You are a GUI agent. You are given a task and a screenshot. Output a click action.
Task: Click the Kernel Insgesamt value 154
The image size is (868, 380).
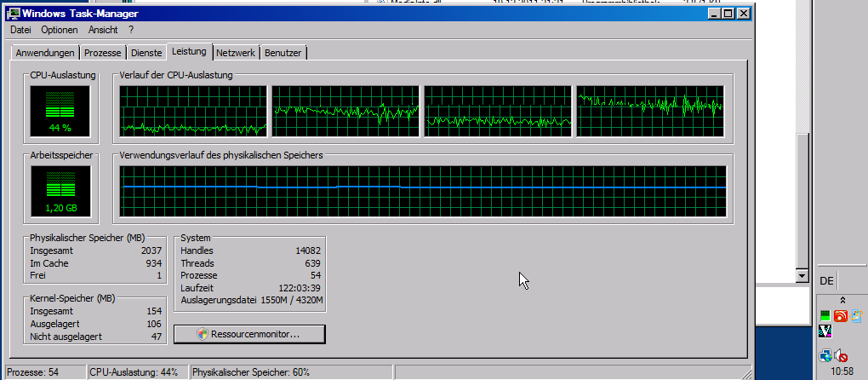coord(153,311)
